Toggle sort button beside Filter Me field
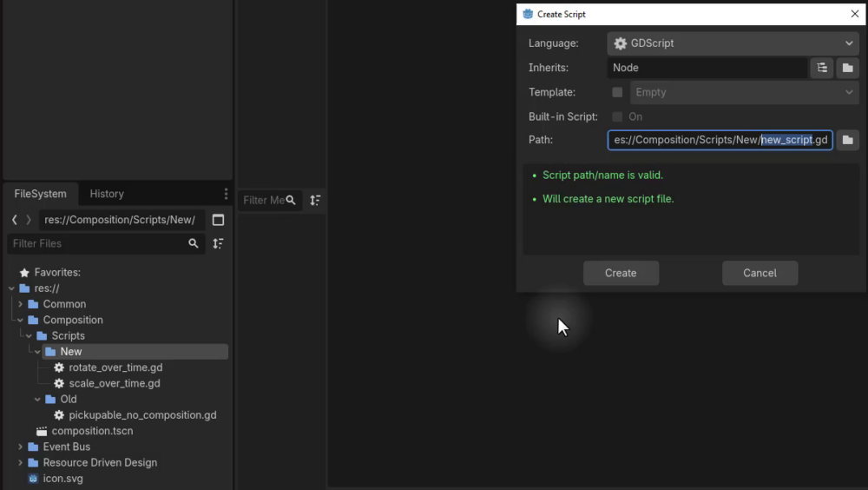Screen dimensions: 868x490 pos(315,200)
